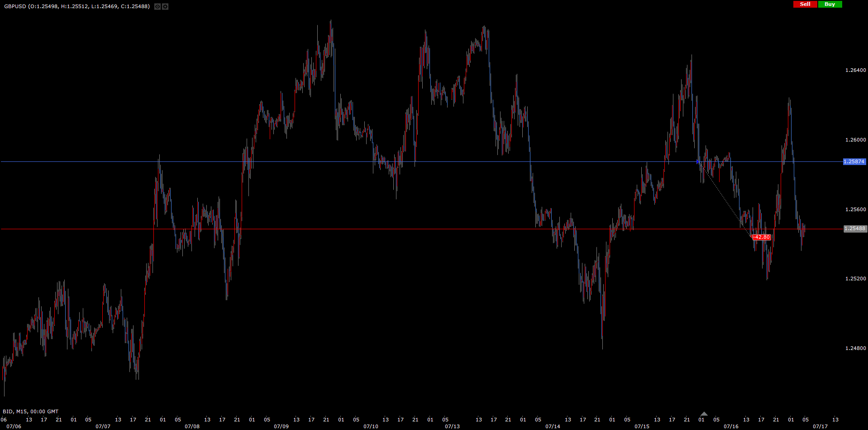
Task: Toggle the eye visibility icon beside GBPUSD
Action: [157, 6]
